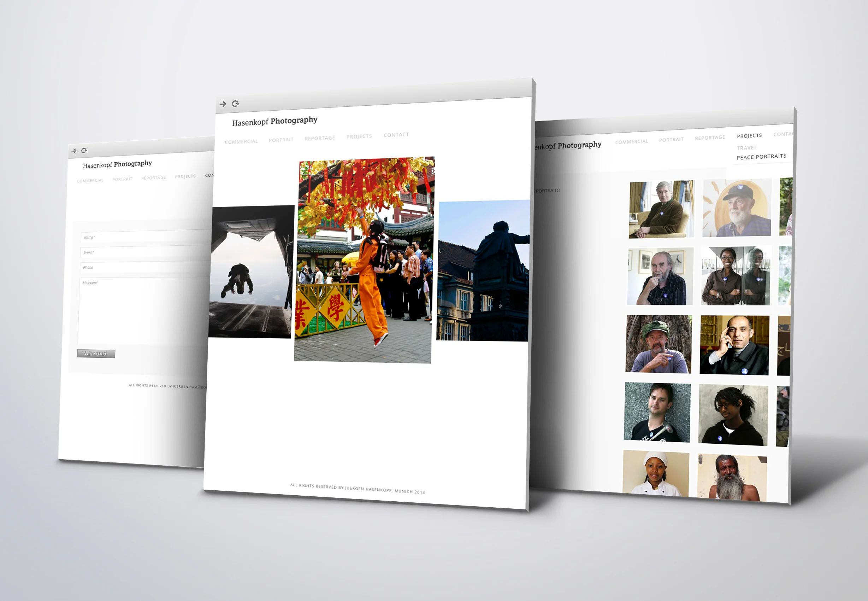Open the portrait of the young man against the gray wall
This screenshot has width=868, height=601.
coord(657,412)
